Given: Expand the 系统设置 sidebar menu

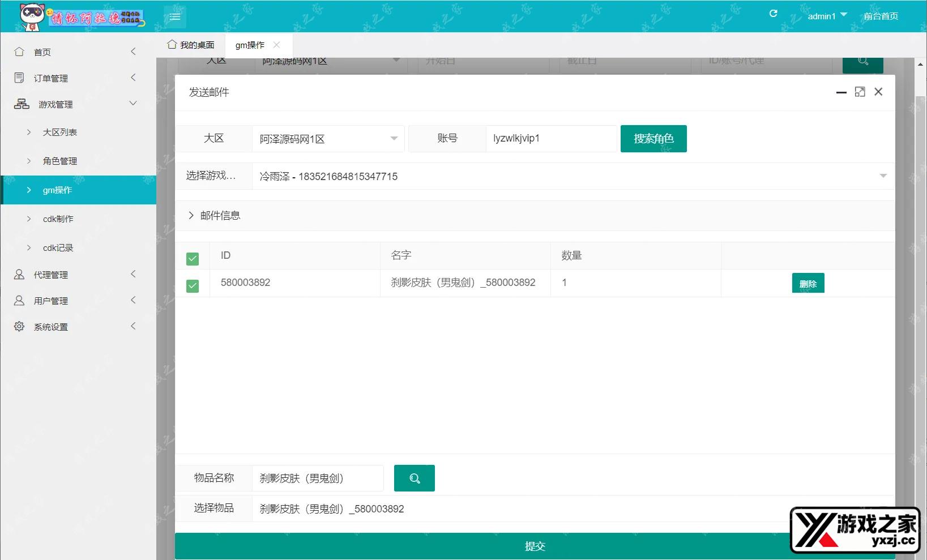Looking at the screenshot, I should 134,326.
